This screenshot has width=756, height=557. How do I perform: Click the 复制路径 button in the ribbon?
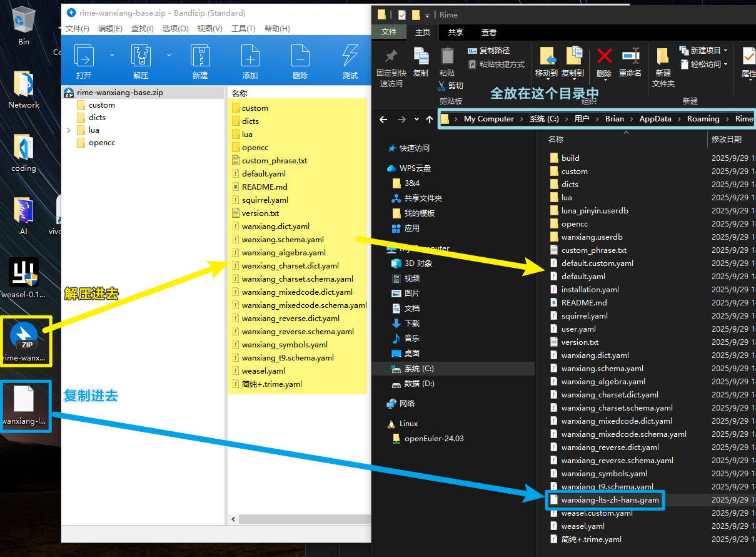489,50
